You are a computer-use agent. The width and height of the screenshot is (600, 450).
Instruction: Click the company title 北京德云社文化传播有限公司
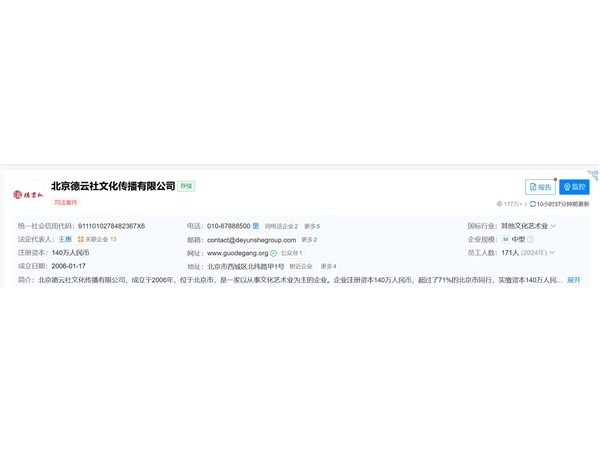click(x=113, y=186)
